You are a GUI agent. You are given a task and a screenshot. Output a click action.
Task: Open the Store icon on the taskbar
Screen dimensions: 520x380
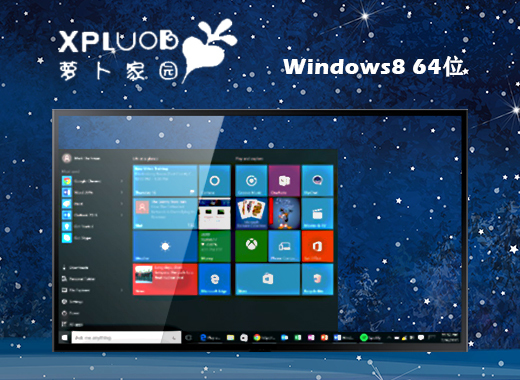(244, 338)
